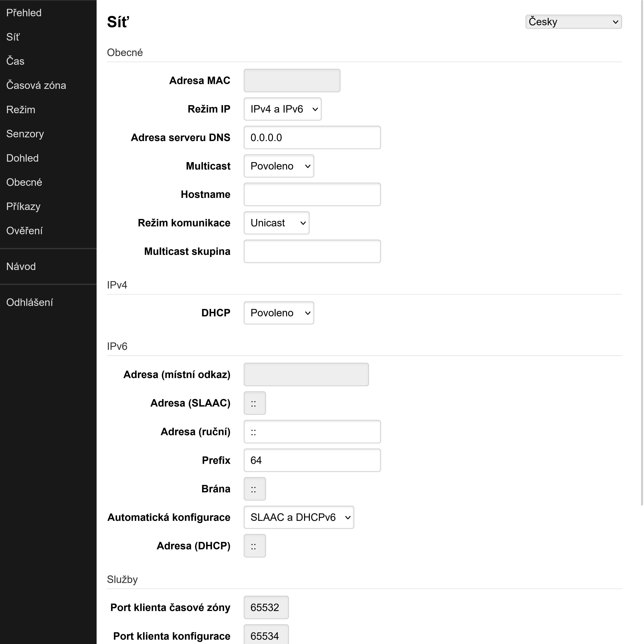Navigate to the Režim section
The image size is (644, 644).
[x=20, y=109]
